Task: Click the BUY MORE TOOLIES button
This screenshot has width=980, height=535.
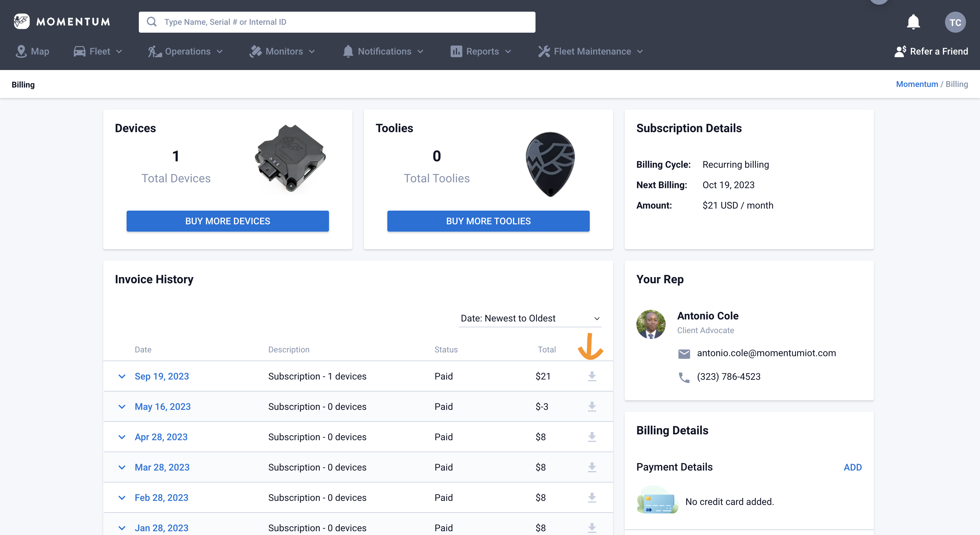Action: pyautogui.click(x=488, y=221)
